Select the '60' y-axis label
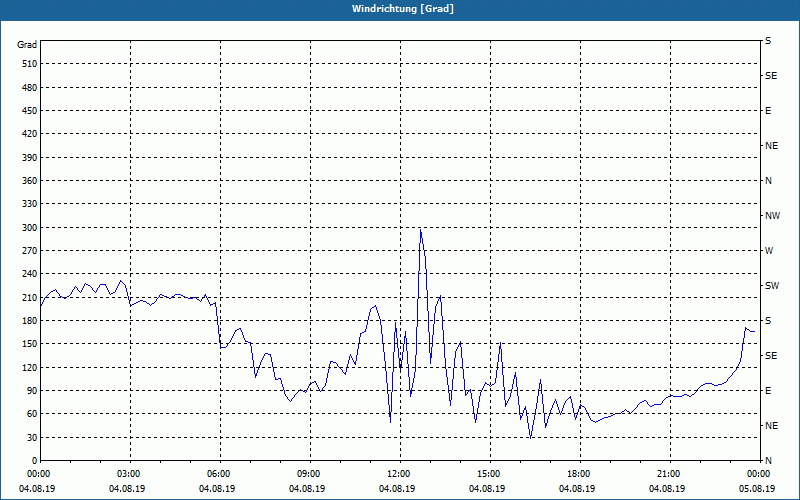The height and width of the screenshot is (500, 800). click(x=32, y=414)
